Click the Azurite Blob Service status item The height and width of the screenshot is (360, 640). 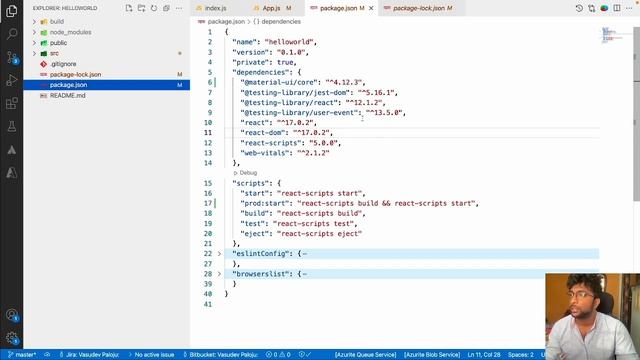432,355
